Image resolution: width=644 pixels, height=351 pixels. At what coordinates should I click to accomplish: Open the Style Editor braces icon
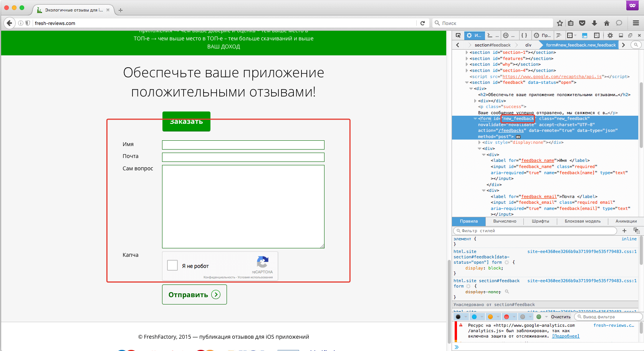tap(524, 35)
